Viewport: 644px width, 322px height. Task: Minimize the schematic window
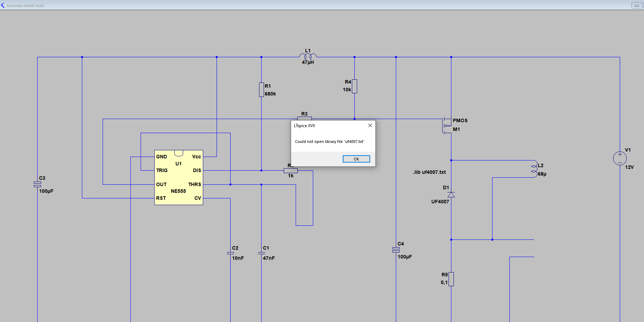coord(637,5)
